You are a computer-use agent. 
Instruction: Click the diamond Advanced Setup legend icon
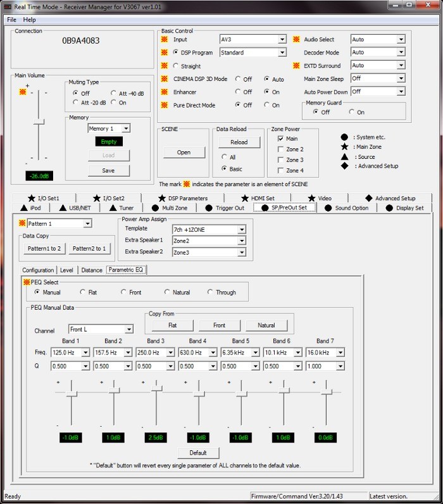click(x=344, y=166)
